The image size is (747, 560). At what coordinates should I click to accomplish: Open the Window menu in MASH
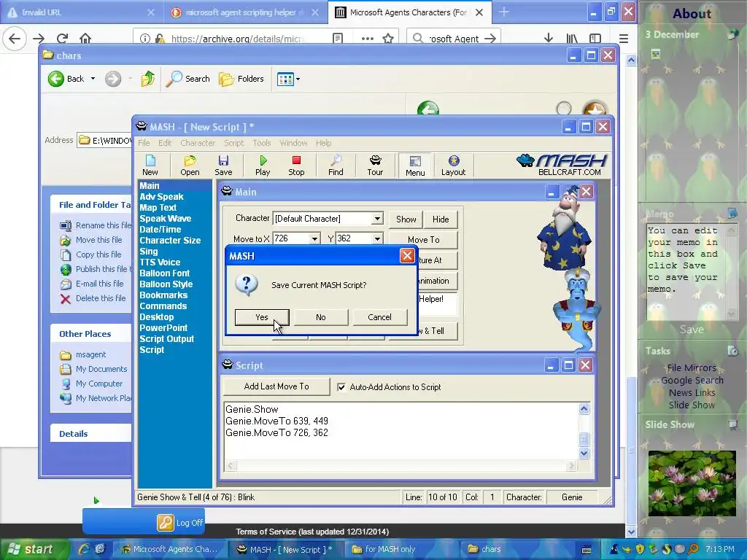[293, 143]
